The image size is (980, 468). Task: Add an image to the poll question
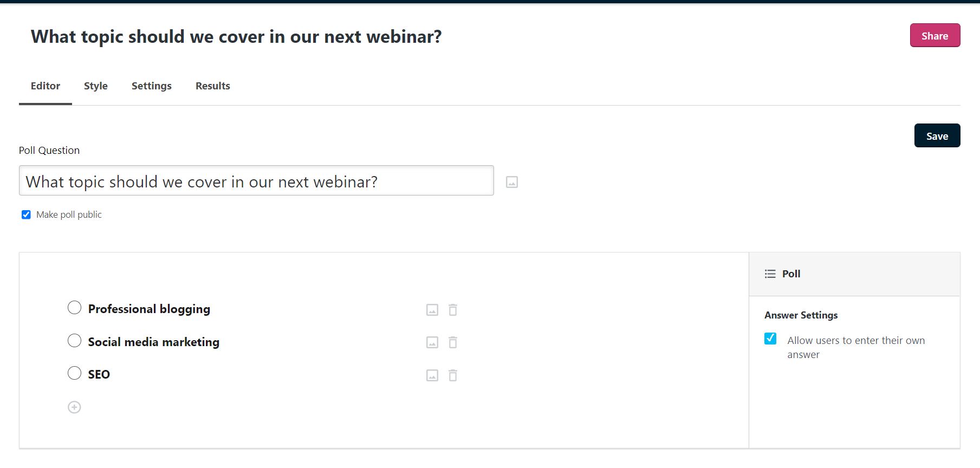[511, 181]
